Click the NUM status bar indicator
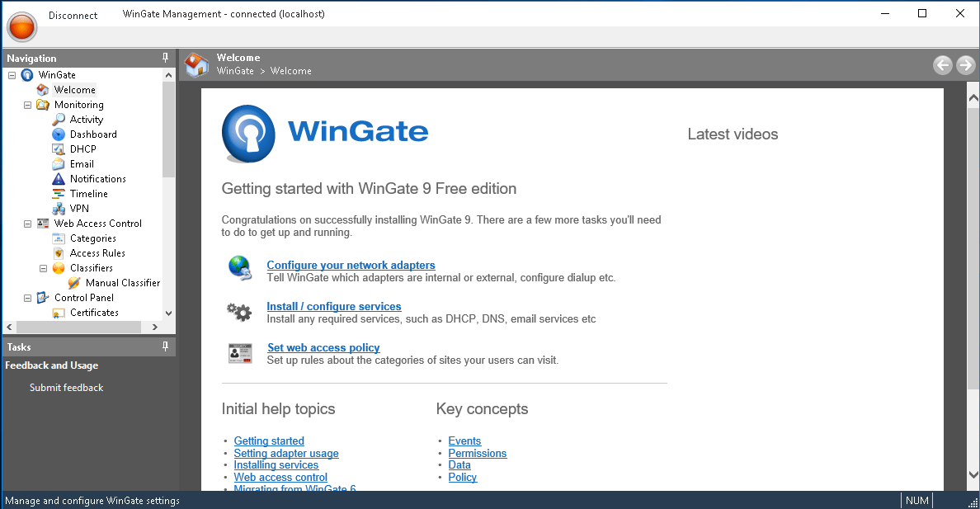This screenshot has width=980, height=509. click(x=916, y=500)
